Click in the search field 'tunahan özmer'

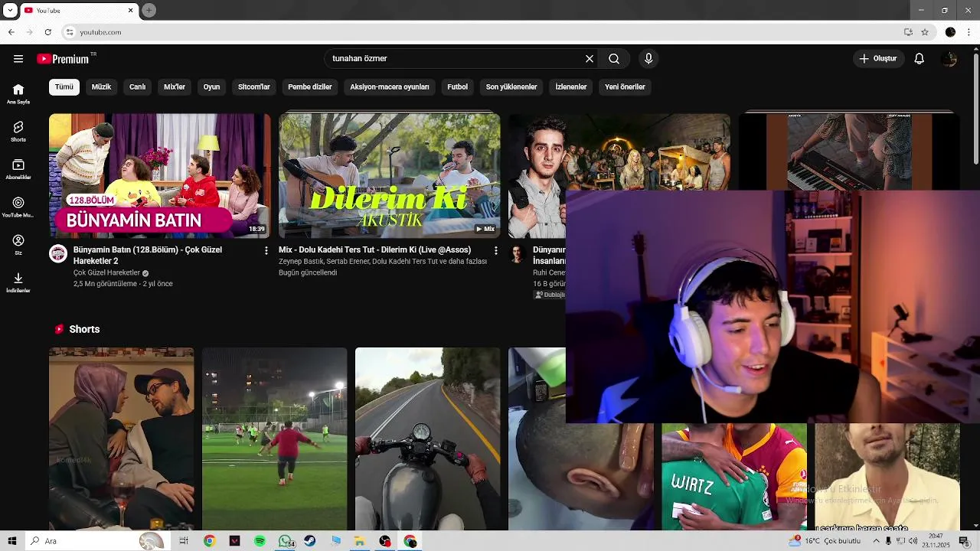pyautogui.click(x=456, y=59)
